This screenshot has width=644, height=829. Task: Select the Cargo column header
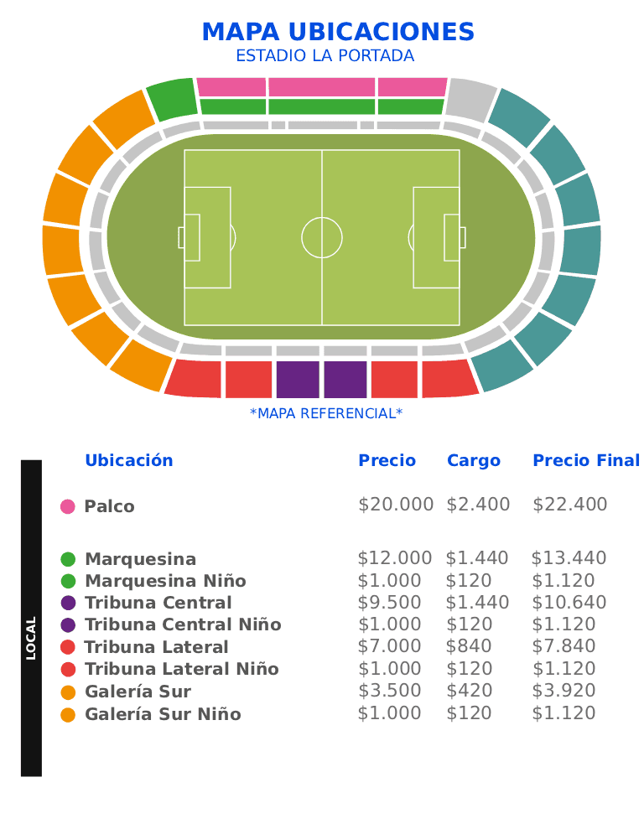point(474,460)
